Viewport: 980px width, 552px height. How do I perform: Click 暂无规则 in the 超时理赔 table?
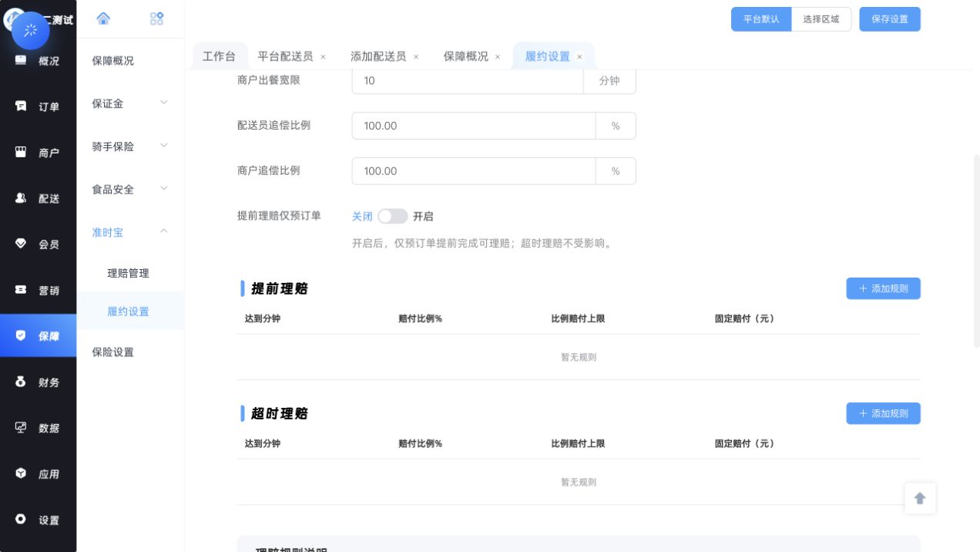[579, 482]
